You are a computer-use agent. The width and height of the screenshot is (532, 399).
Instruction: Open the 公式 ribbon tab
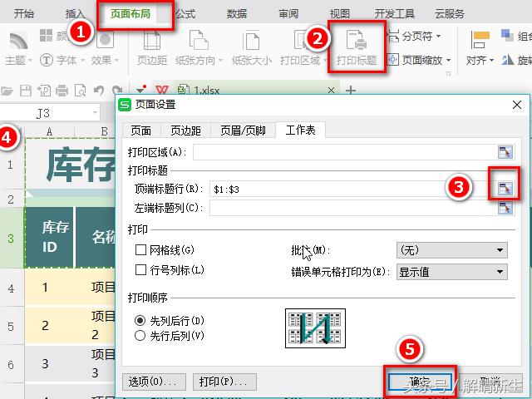point(185,14)
